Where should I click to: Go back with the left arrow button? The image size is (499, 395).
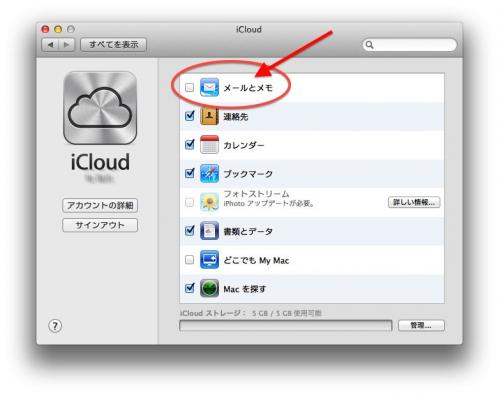pos(50,45)
